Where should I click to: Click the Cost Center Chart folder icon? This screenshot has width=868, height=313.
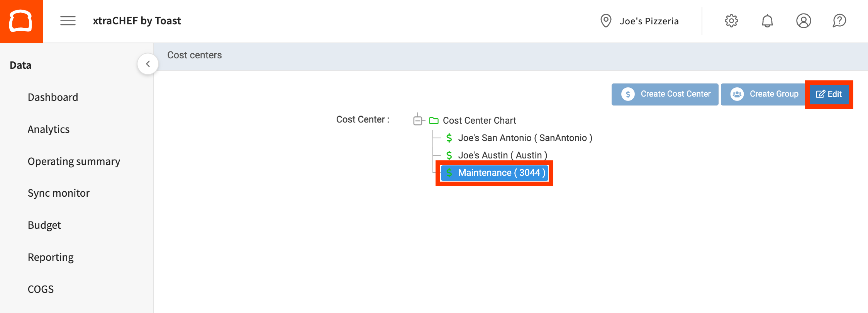(434, 121)
